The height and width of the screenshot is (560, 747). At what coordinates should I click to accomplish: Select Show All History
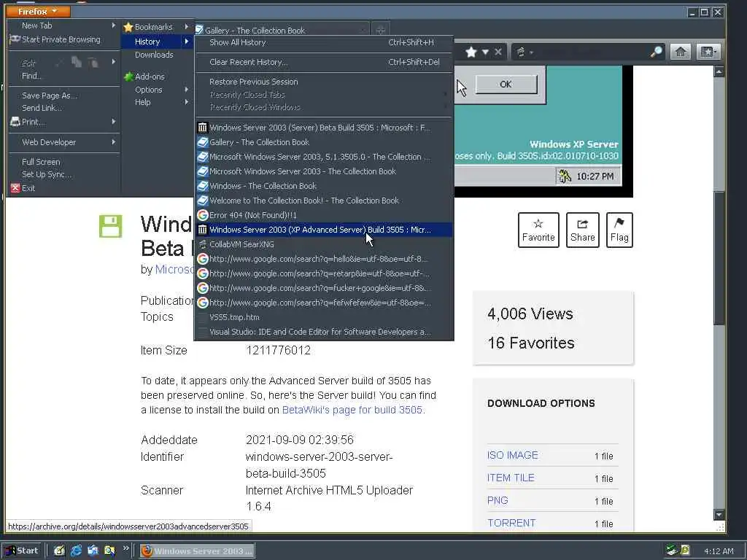point(324,42)
